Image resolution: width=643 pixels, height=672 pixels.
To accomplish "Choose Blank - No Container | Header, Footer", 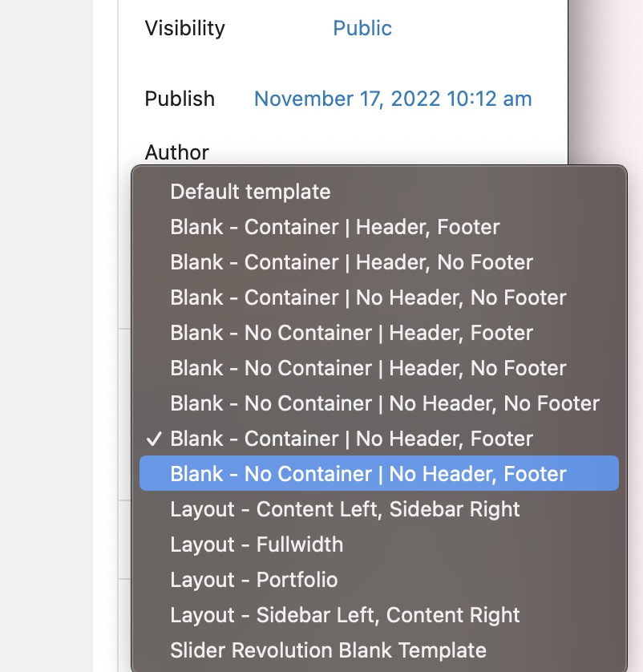I will coord(351,333).
